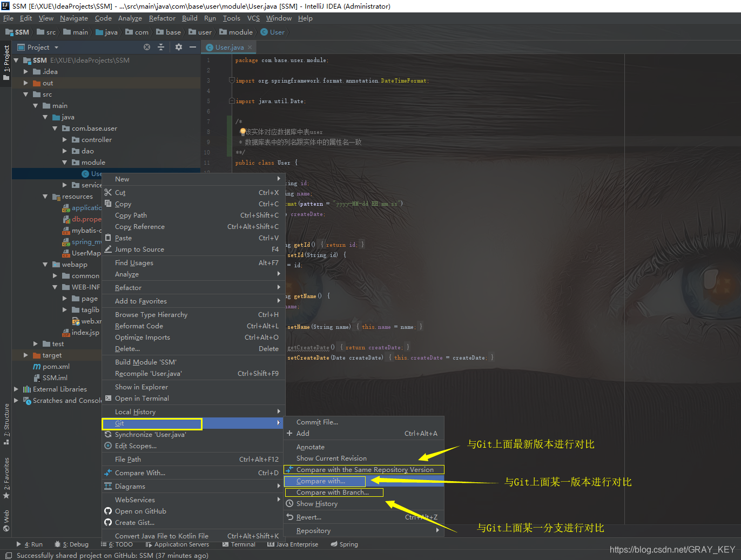Open the 5: Debug tool window
Image resolution: width=741 pixels, height=560 pixels.
(x=71, y=544)
